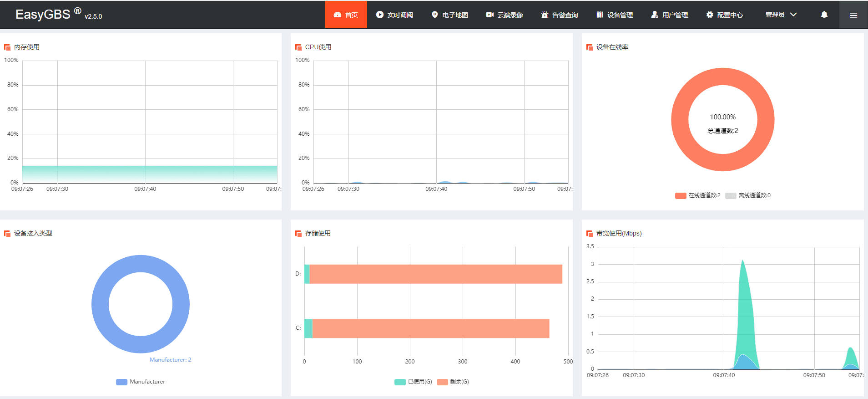Open the 设备管理 menu item
868x399 pixels.
615,15
